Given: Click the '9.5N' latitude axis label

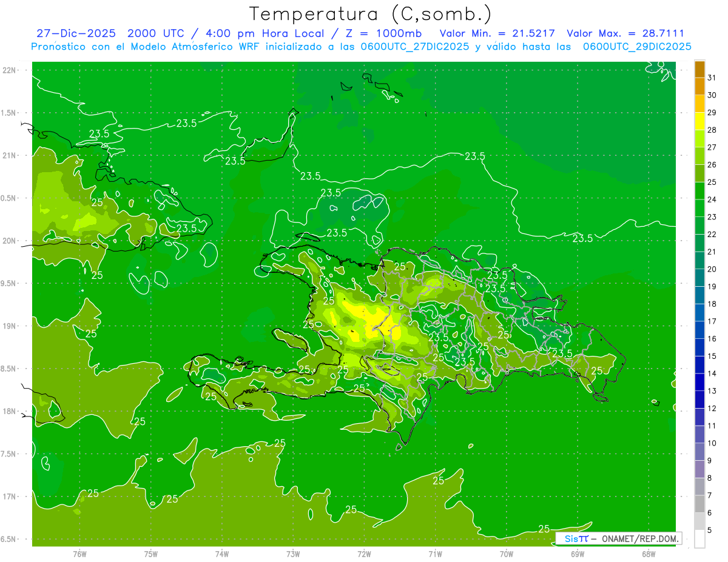Looking at the screenshot, I should (x=9, y=283).
